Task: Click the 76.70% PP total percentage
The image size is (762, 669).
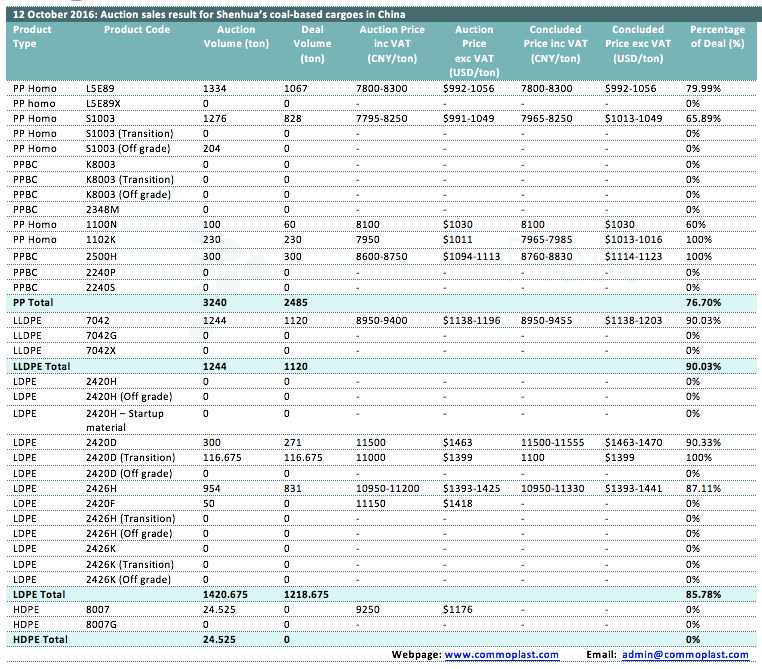Action: click(x=703, y=303)
